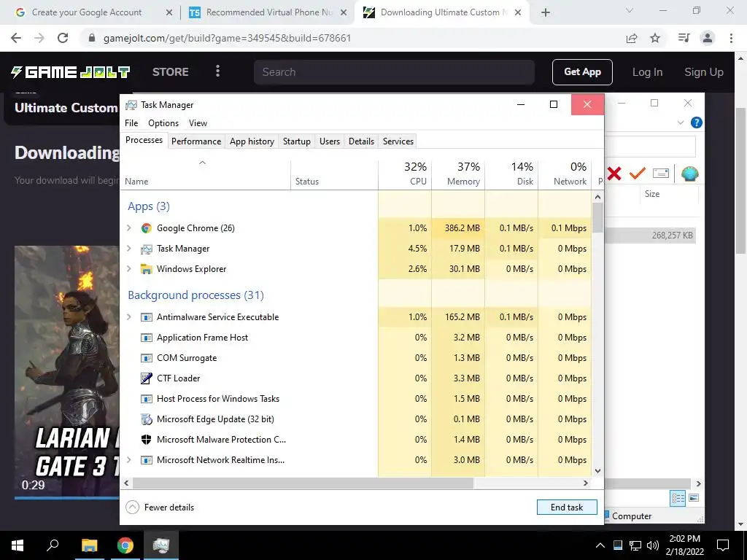Open Chrome tab search dropdown
Image resolution: width=747 pixels, height=560 pixels.
click(630, 11)
